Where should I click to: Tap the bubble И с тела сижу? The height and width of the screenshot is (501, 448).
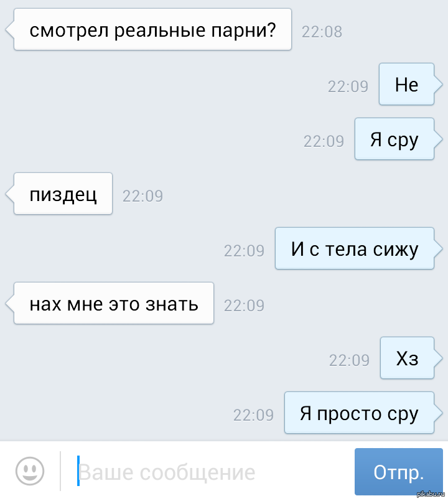pos(355,248)
